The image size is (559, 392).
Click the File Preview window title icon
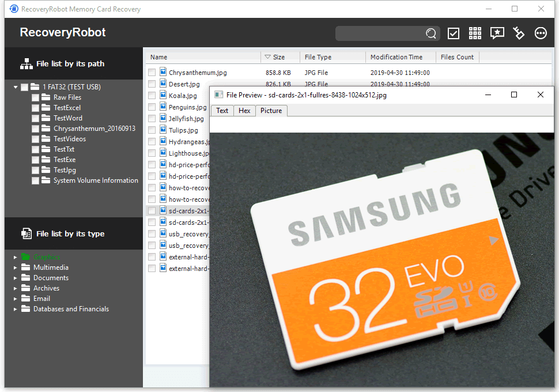click(218, 95)
